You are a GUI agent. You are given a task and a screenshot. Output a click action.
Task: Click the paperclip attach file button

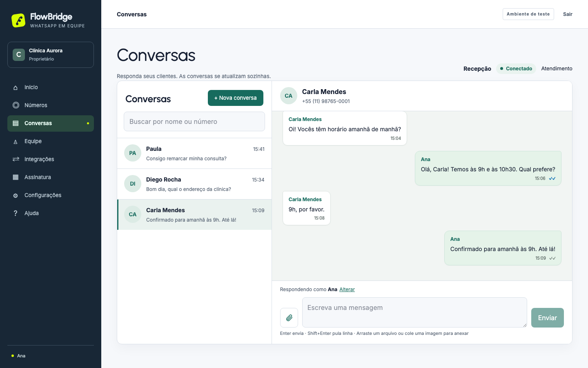pyautogui.click(x=289, y=318)
